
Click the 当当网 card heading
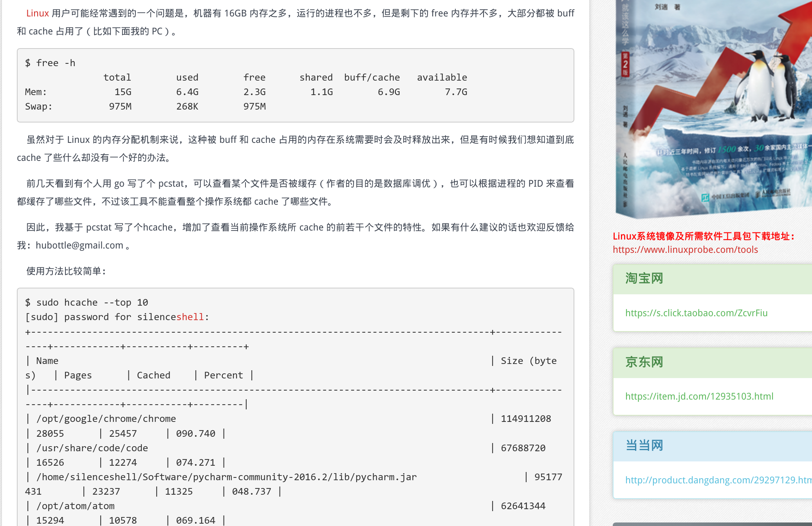coord(644,445)
